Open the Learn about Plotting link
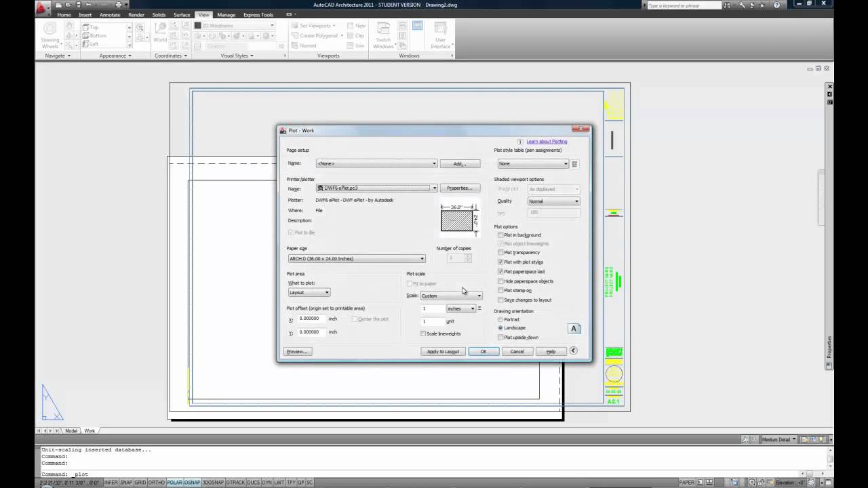 [x=547, y=142]
